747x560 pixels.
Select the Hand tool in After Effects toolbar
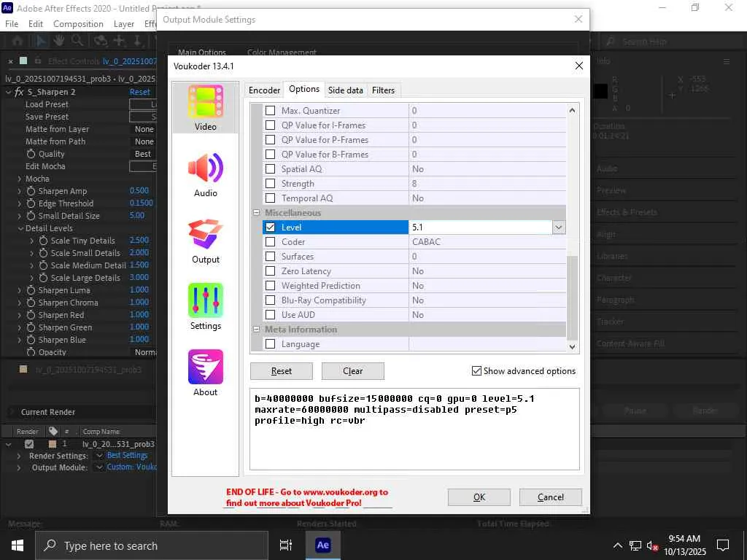[58, 41]
